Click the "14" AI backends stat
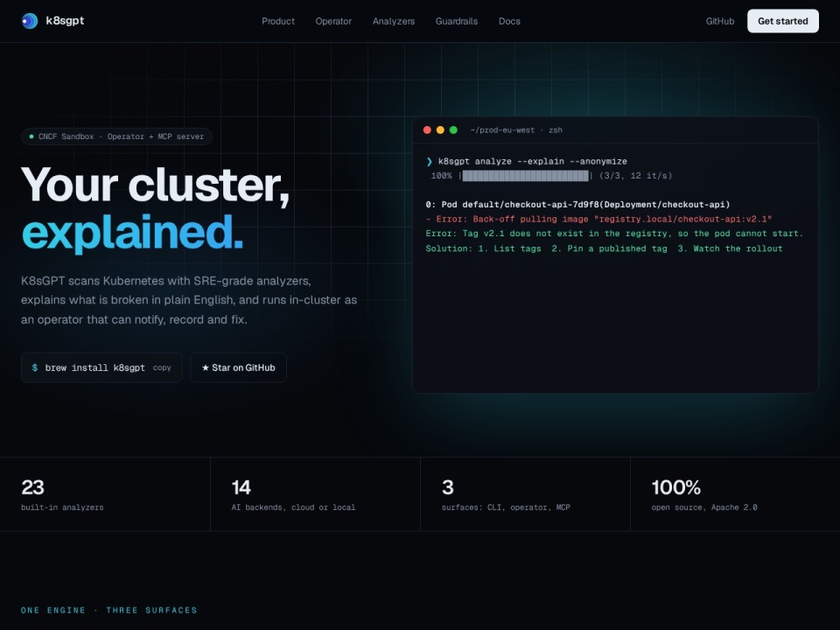The width and height of the screenshot is (840, 630). pyautogui.click(x=241, y=487)
